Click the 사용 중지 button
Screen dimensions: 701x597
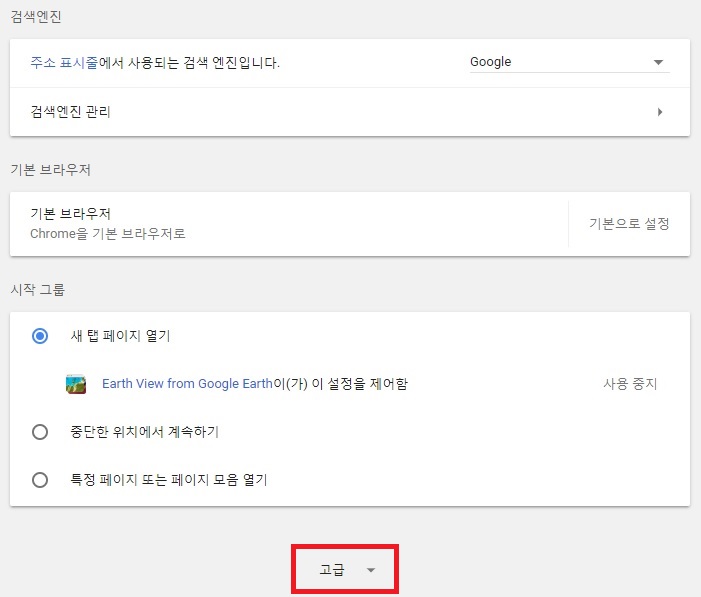tap(630, 384)
